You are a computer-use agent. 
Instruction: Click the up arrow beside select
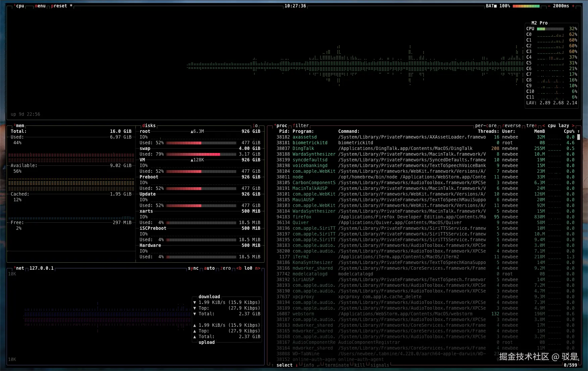[x=273, y=365]
